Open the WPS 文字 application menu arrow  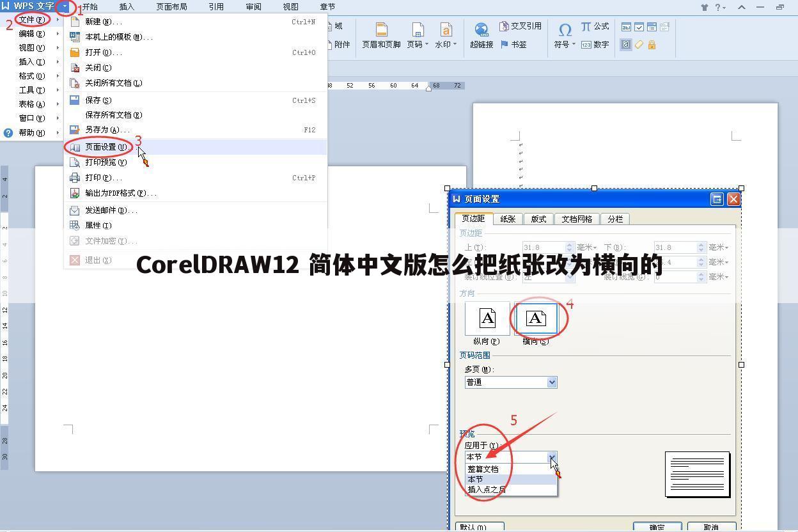65,6
